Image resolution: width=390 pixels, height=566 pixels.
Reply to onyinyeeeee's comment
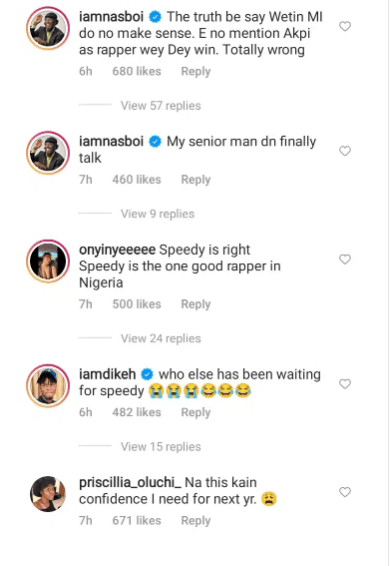[196, 304]
